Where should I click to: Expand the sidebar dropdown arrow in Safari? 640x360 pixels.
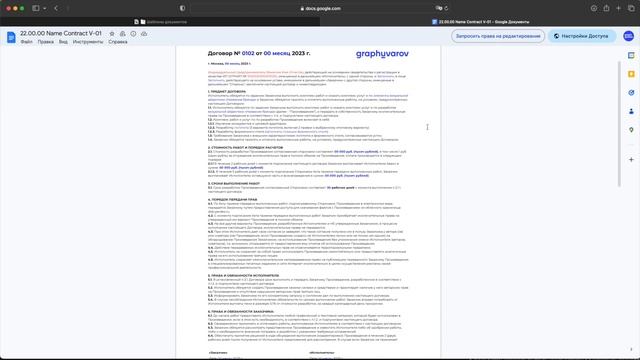point(44,8)
